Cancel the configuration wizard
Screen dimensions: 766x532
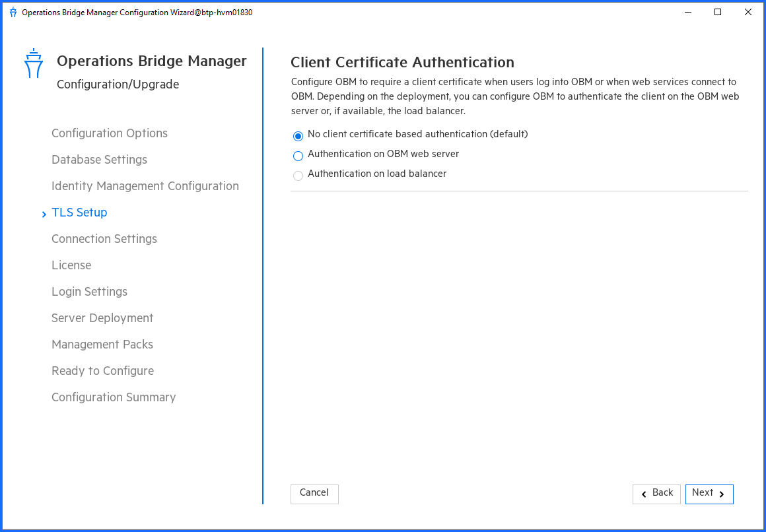point(314,494)
